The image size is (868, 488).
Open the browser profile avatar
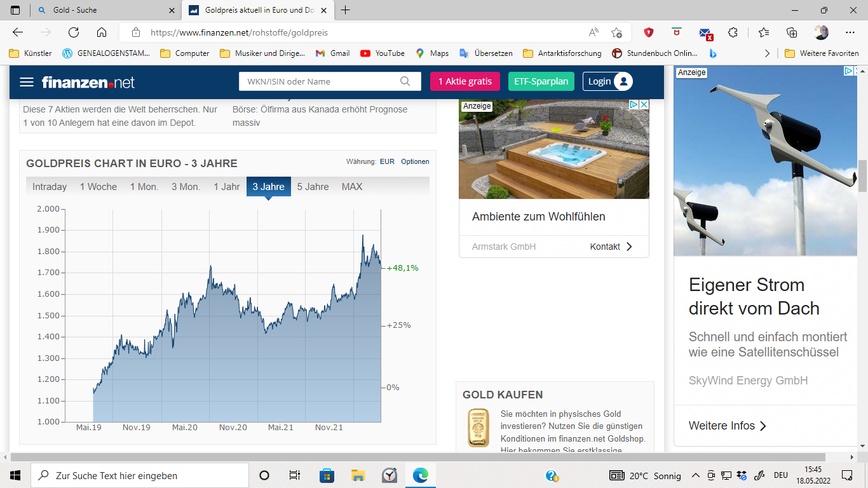[821, 32]
